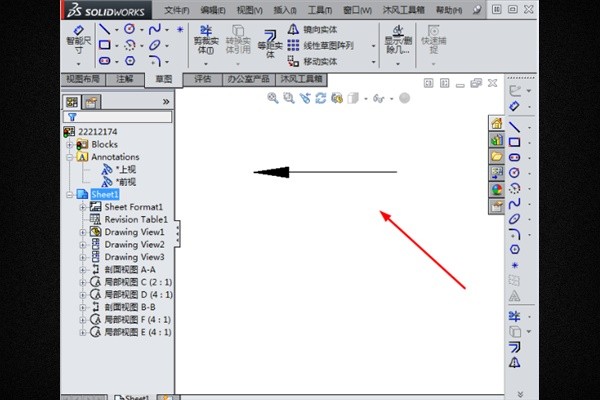Open the 视图 (View) menu
This screenshot has height=400, width=600.
coord(249,10)
